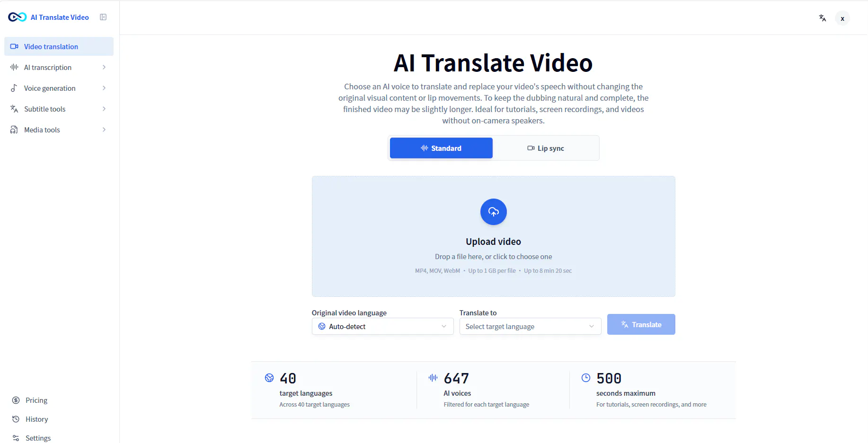Click the Voice generation music note icon

(x=14, y=88)
